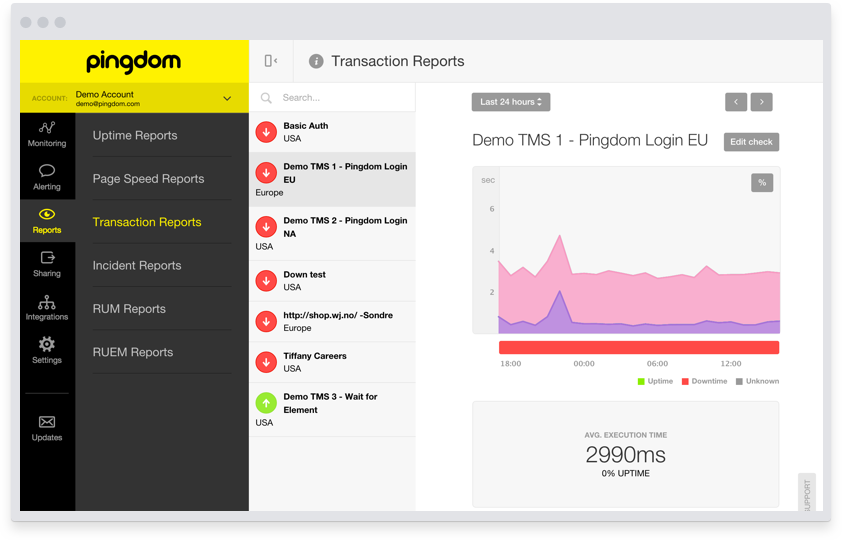Open the Sharing sidebar section
This screenshot has width=842, height=540.
47,265
